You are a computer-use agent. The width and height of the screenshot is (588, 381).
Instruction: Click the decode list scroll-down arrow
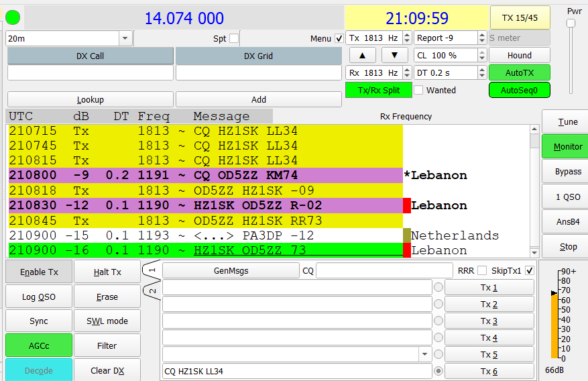534,252
